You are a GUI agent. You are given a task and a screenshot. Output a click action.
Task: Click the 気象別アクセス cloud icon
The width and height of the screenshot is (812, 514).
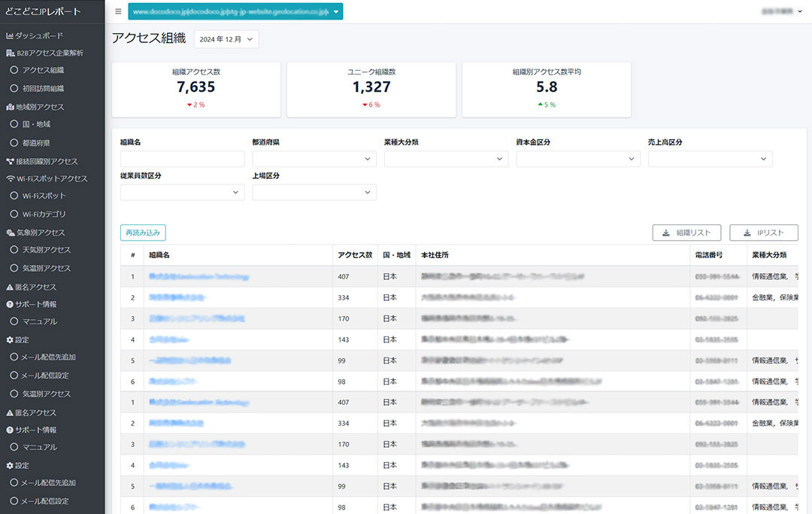tap(10, 233)
